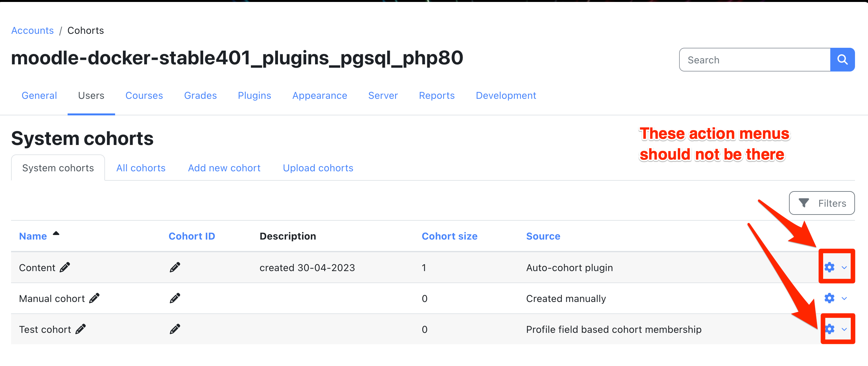Click the 'Content' cohort name text
The width and height of the screenshot is (868, 366).
pos(37,268)
